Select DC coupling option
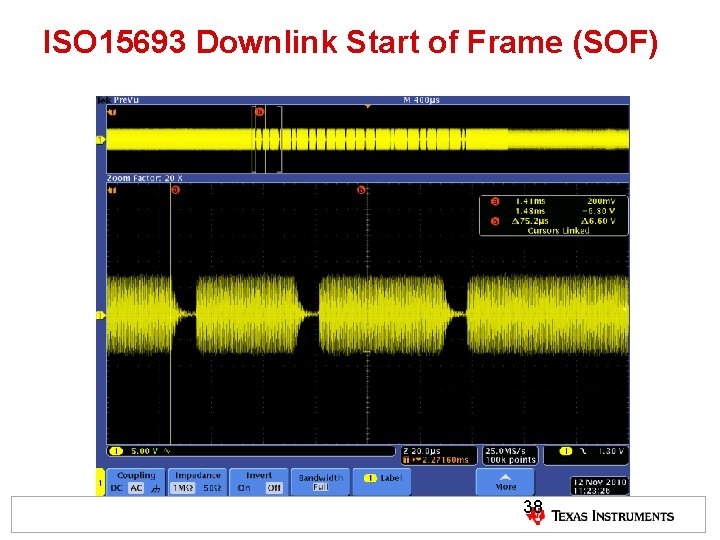This screenshot has height=540, width=720. (x=116, y=488)
